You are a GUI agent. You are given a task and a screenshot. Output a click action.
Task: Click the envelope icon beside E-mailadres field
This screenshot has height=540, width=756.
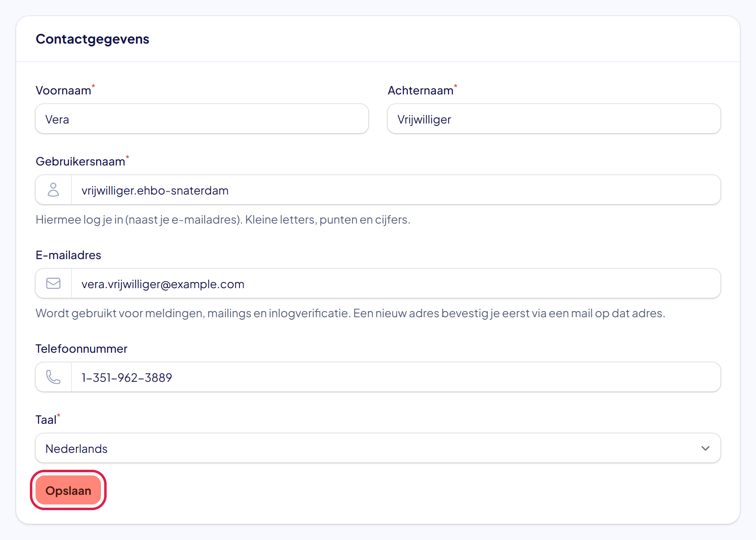coord(53,283)
